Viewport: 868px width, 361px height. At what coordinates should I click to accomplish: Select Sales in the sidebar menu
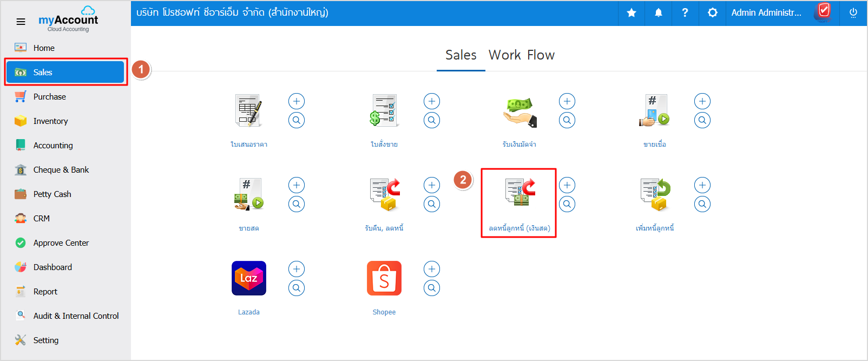coord(65,72)
